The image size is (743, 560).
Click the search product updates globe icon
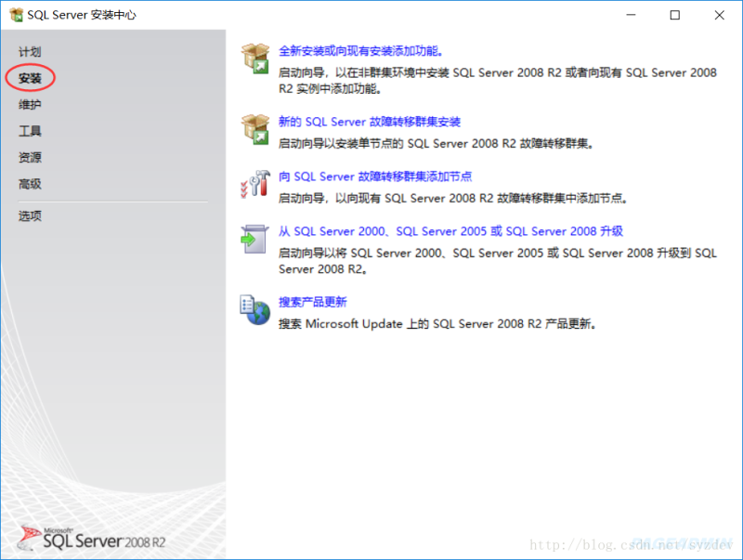pos(254,310)
